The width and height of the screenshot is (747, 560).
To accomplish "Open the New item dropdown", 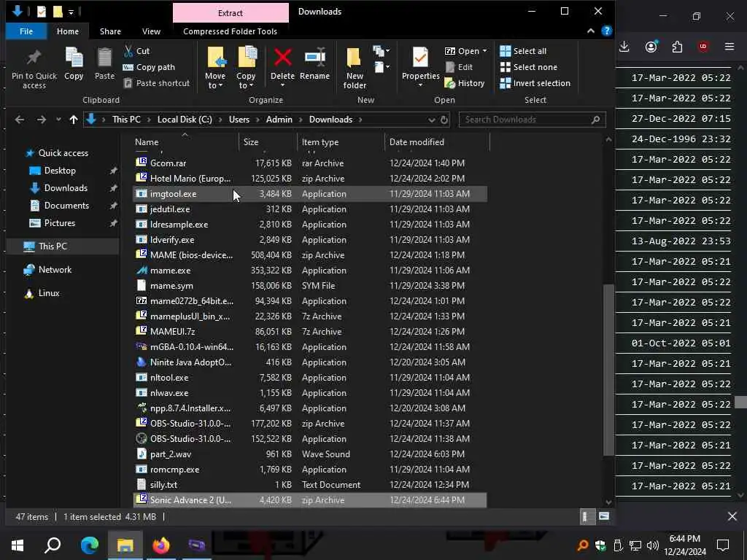I will tap(381, 50).
